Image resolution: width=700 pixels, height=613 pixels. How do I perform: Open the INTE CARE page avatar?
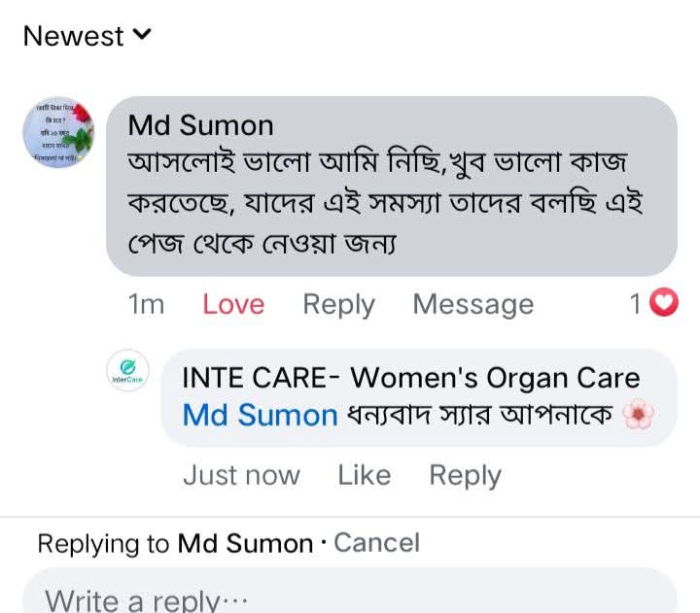point(127,372)
